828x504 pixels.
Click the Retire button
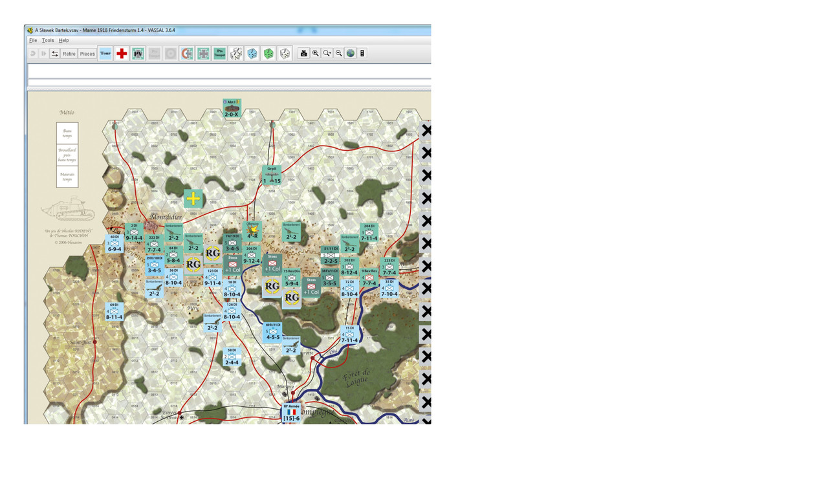pos(69,54)
